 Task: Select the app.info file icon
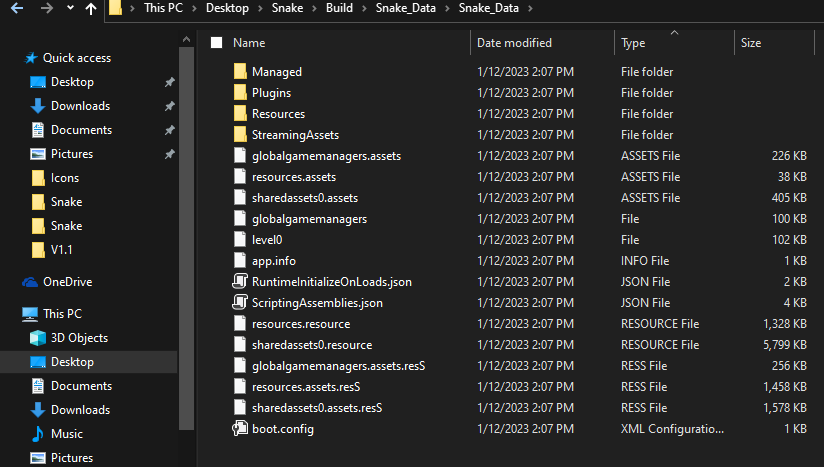pos(240,261)
